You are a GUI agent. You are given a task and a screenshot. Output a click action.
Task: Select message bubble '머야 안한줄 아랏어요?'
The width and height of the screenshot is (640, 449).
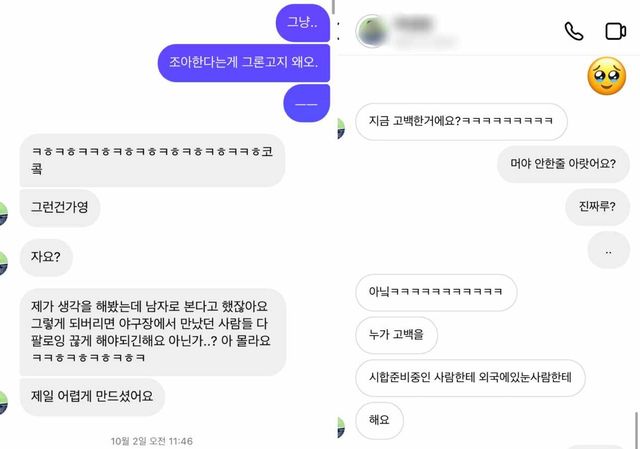coord(563,164)
